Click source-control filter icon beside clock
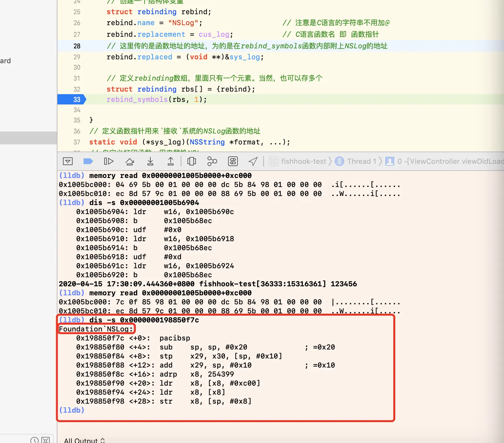 46,440
